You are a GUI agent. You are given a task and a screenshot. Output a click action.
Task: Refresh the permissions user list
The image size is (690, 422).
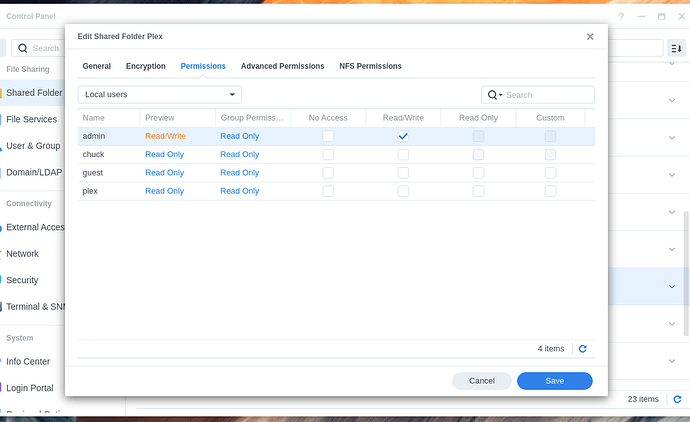click(583, 349)
